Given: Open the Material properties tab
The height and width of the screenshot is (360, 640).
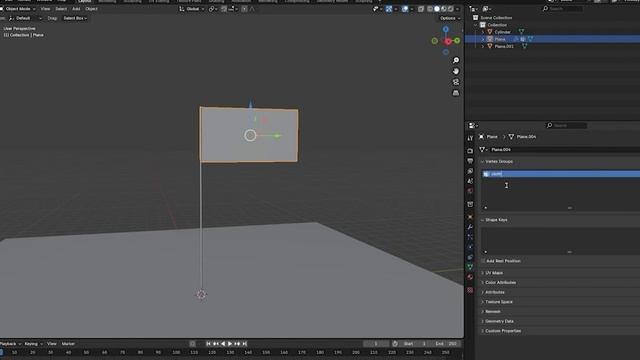Looking at the screenshot, I should (470, 277).
